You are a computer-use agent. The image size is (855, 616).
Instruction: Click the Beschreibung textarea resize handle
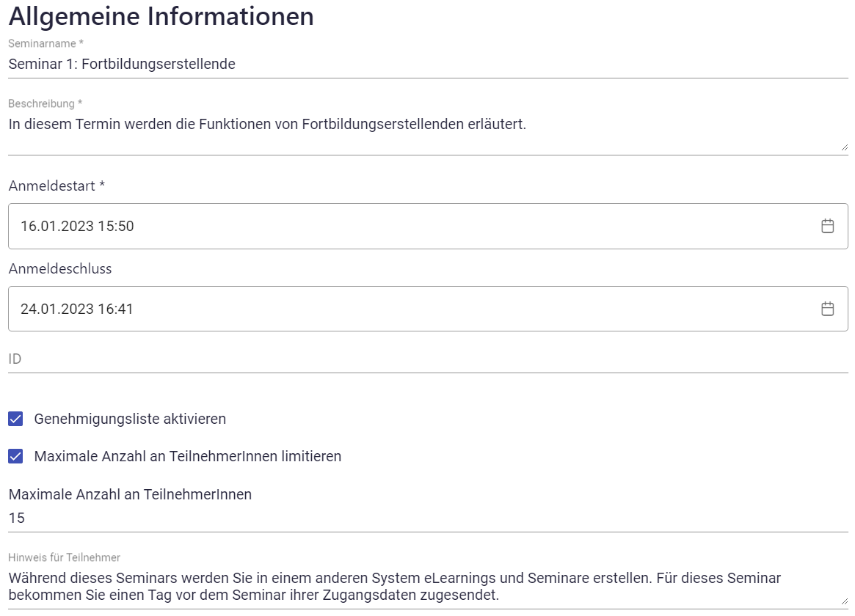click(844, 147)
